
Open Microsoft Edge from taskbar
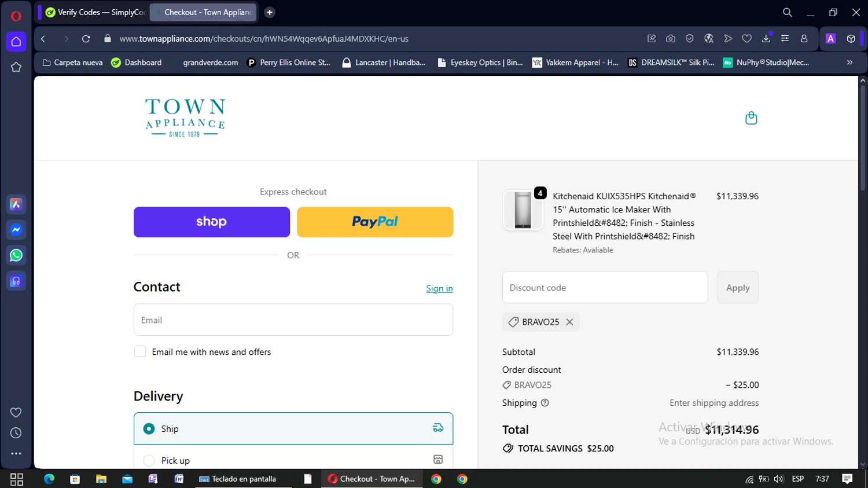coord(49,479)
